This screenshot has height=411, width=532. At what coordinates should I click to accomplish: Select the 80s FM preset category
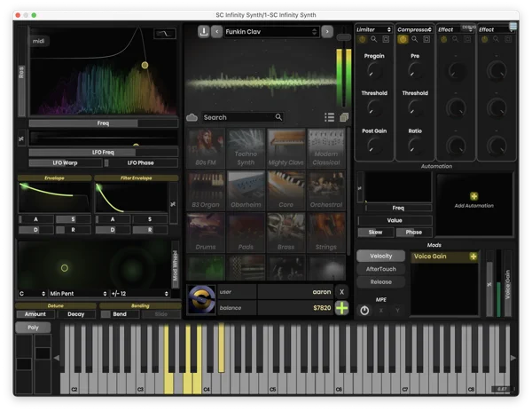[206, 148]
